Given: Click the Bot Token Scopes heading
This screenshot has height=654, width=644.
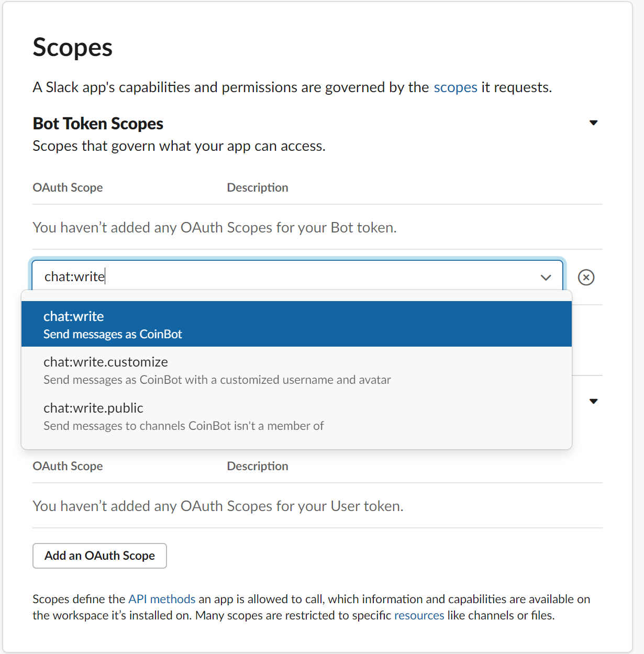Looking at the screenshot, I should tap(98, 124).
